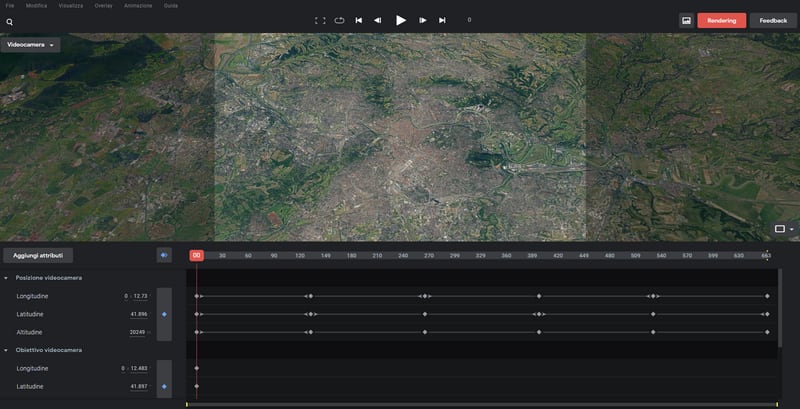Toggle loop playback icon
The height and width of the screenshot is (409, 800).
[x=339, y=20]
